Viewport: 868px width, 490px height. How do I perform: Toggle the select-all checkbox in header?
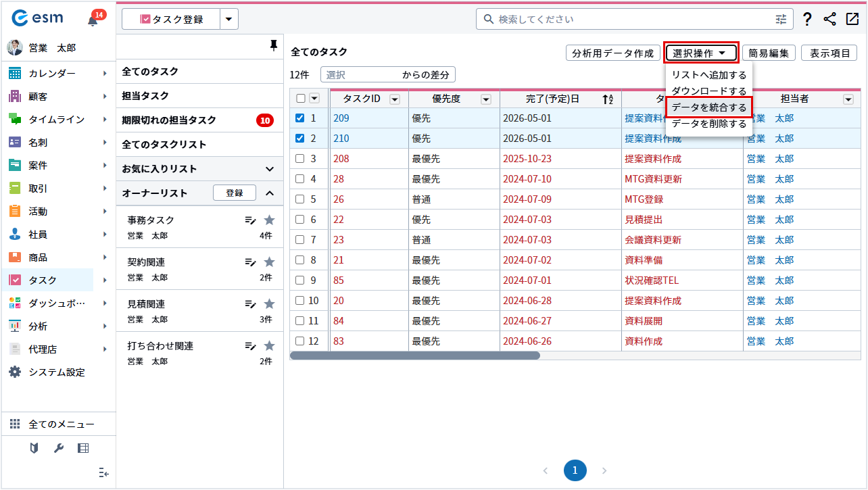tap(301, 99)
